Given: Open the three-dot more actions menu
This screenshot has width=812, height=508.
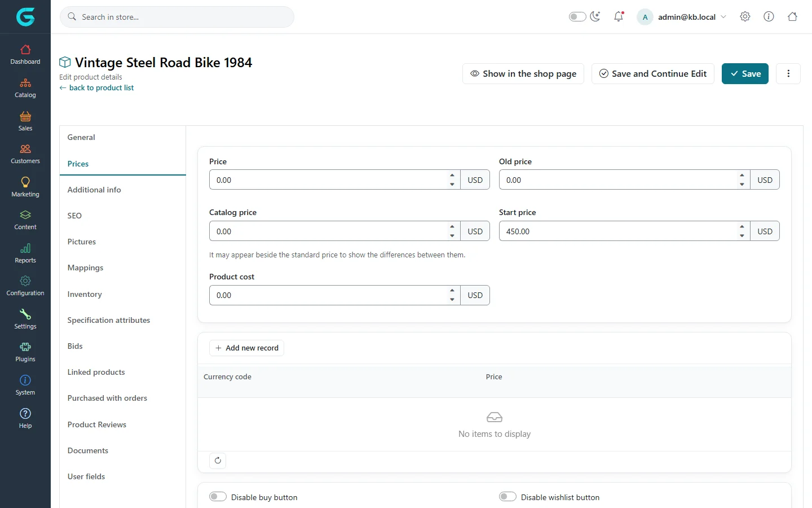Looking at the screenshot, I should tap(788, 73).
